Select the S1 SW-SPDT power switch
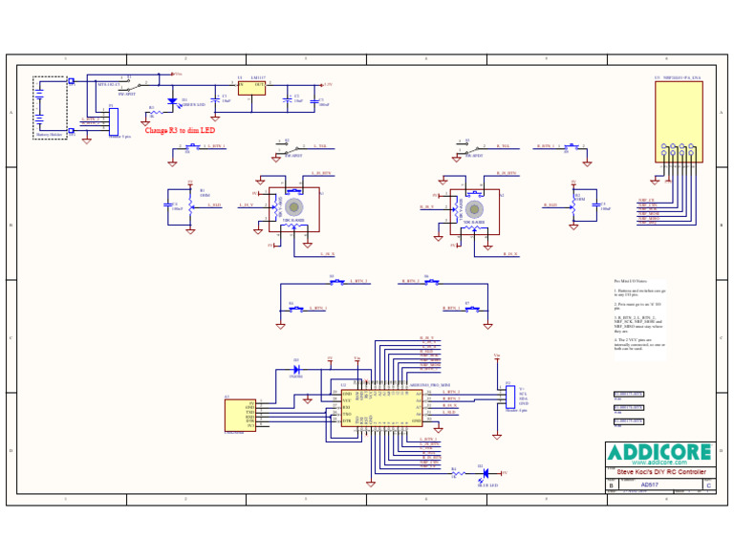The height and width of the screenshot is (560, 734). pyautogui.click(x=133, y=86)
